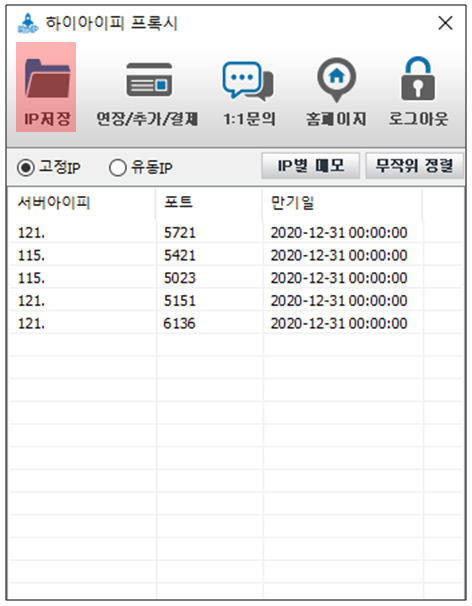This screenshot has height=606, width=472.
Task: Click the rocket app logo in title bar
Action: (28, 23)
